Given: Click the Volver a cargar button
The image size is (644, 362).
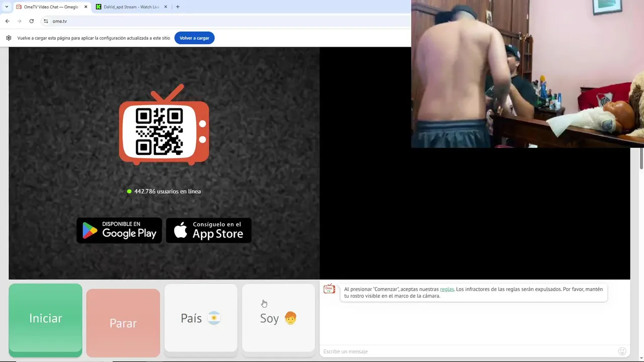Looking at the screenshot, I should click(x=194, y=38).
